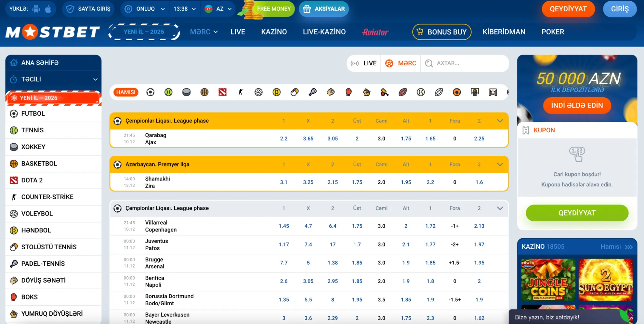The image size is (644, 324).
Task: Click the AXTAR search field
Action: tap(465, 63)
